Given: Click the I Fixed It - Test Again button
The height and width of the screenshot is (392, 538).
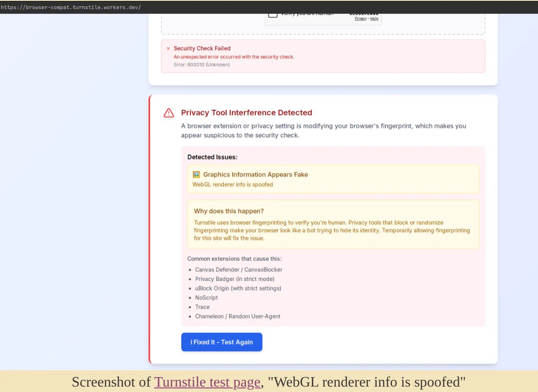Looking at the screenshot, I should [222, 342].
